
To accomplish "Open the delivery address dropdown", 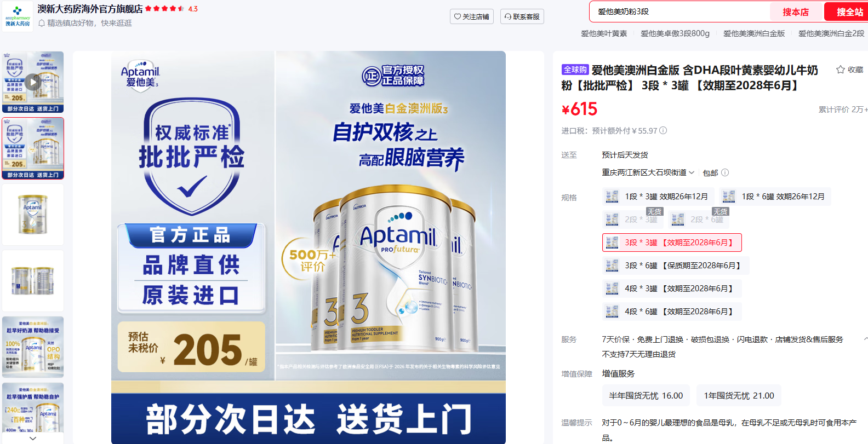I will [x=648, y=172].
